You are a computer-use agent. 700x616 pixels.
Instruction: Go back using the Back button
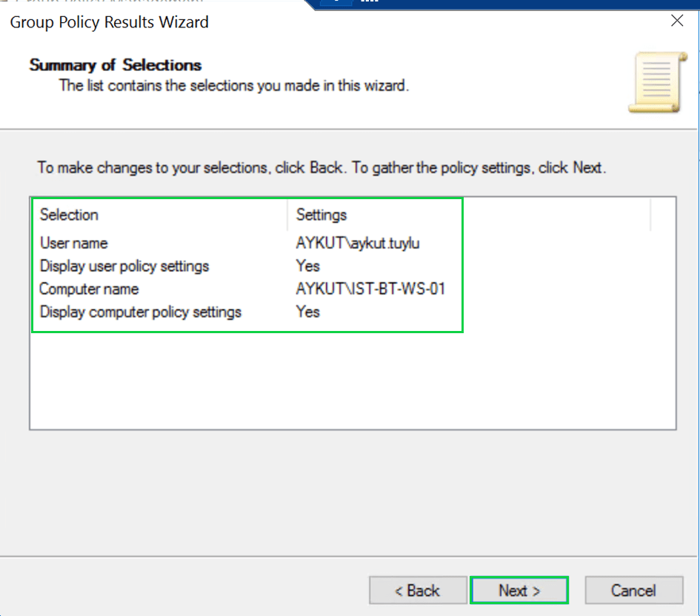coord(418,591)
